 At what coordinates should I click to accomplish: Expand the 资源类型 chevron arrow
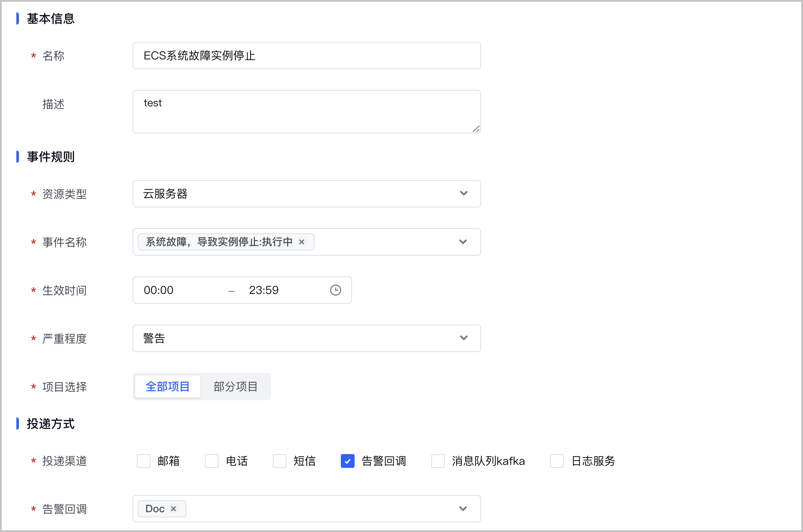coord(463,193)
